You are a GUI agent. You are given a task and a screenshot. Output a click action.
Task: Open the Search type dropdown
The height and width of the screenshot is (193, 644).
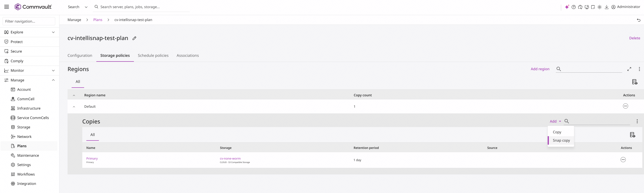[x=78, y=7]
